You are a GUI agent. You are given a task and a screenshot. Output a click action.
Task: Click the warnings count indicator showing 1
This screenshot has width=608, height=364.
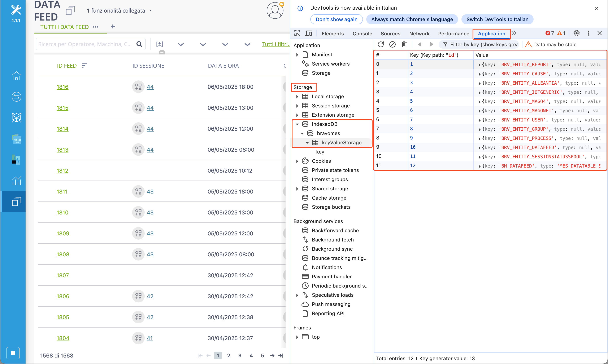point(561,33)
